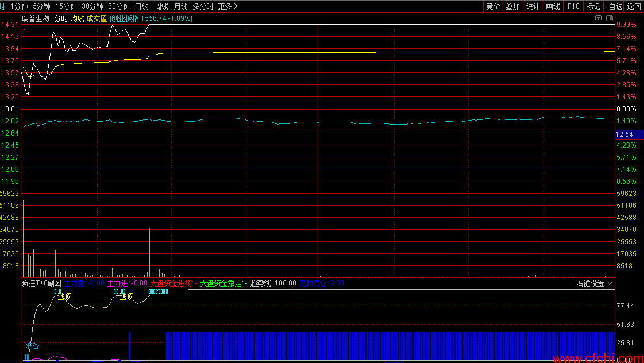Add stock with +自选 button
The height and width of the screenshot is (363, 644).
point(613,6)
